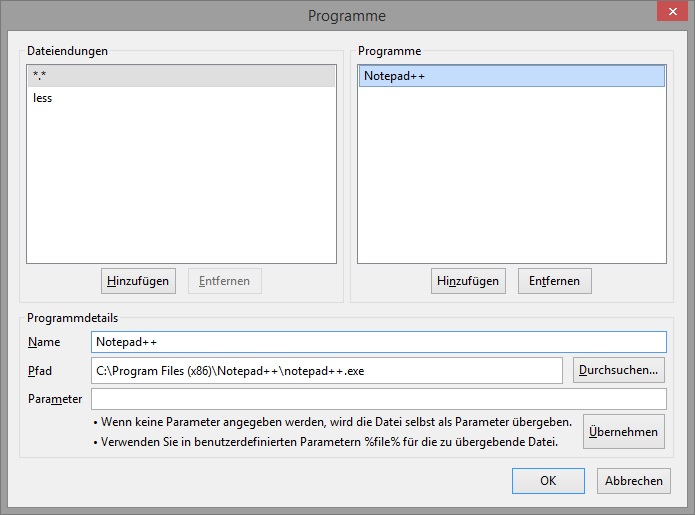
Task: Click the greyed-out Entfernen under Dateiendungen
Action: pos(225,281)
